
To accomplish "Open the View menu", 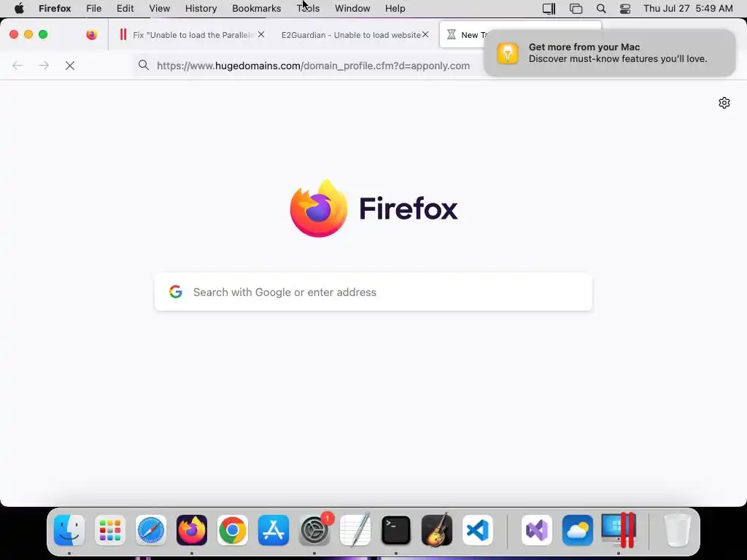I will (160, 9).
